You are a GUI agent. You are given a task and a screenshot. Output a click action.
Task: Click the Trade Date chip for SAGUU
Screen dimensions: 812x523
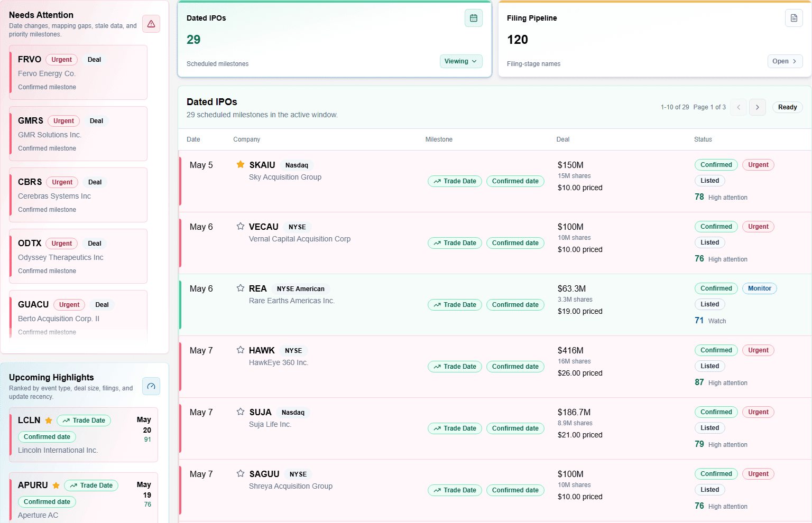tap(455, 490)
